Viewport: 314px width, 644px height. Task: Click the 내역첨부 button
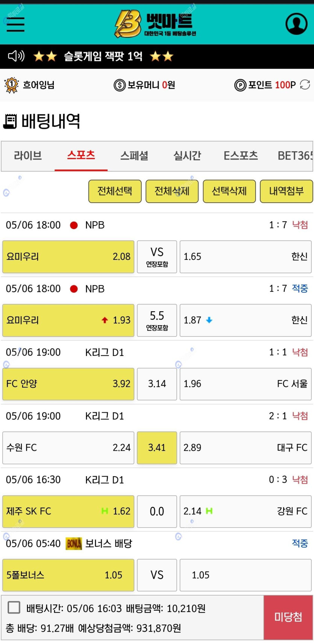tap(286, 191)
